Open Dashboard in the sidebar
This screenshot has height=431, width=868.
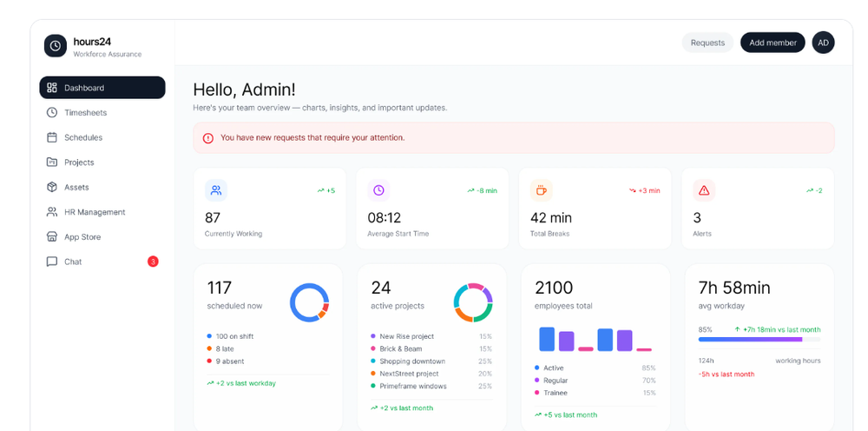pyautogui.click(x=102, y=88)
